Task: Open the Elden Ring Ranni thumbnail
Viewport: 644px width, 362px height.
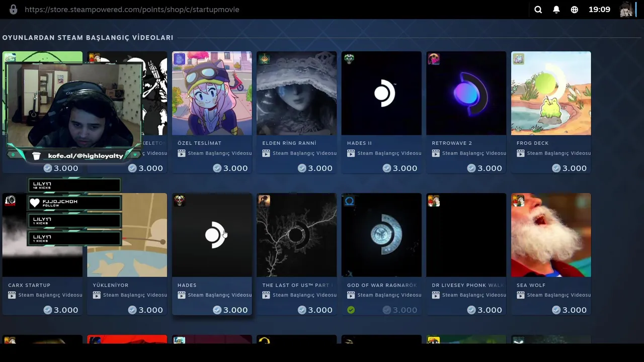Action: pyautogui.click(x=296, y=93)
